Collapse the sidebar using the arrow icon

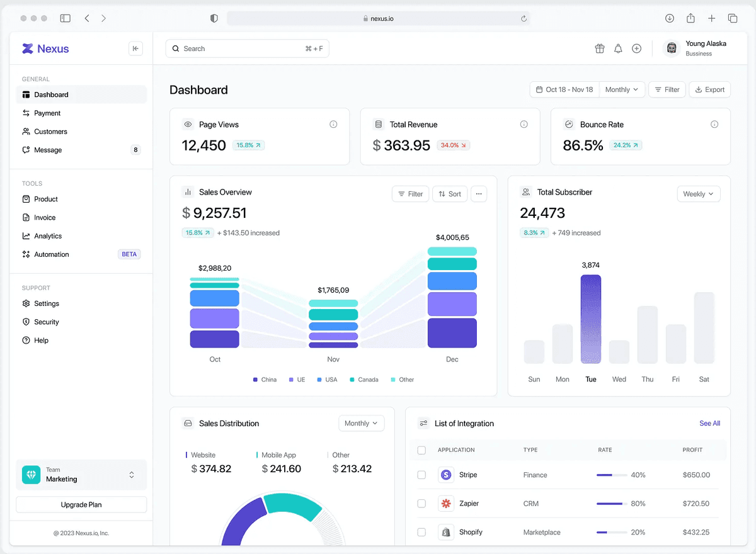pos(135,48)
